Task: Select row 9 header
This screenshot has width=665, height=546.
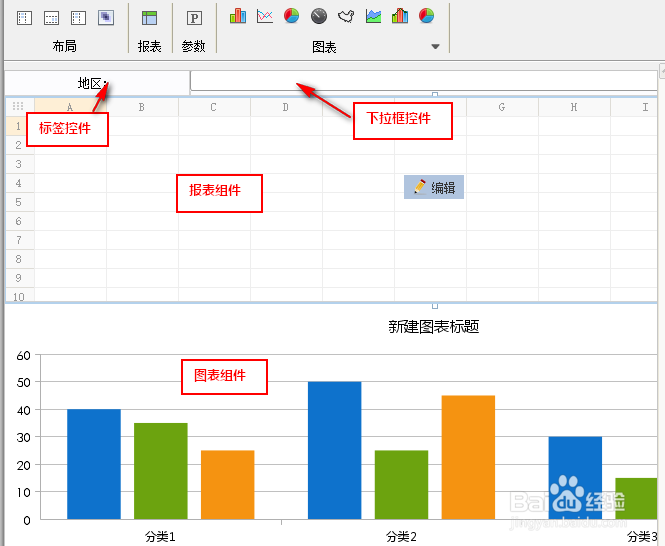Action: coord(20,278)
